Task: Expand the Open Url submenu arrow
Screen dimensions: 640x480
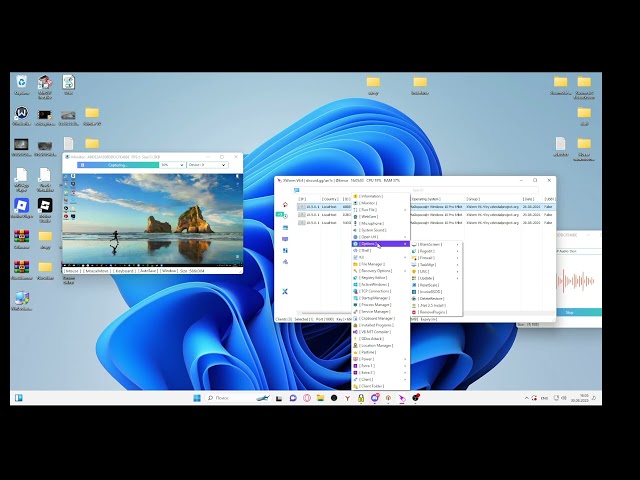Action: coord(405,237)
